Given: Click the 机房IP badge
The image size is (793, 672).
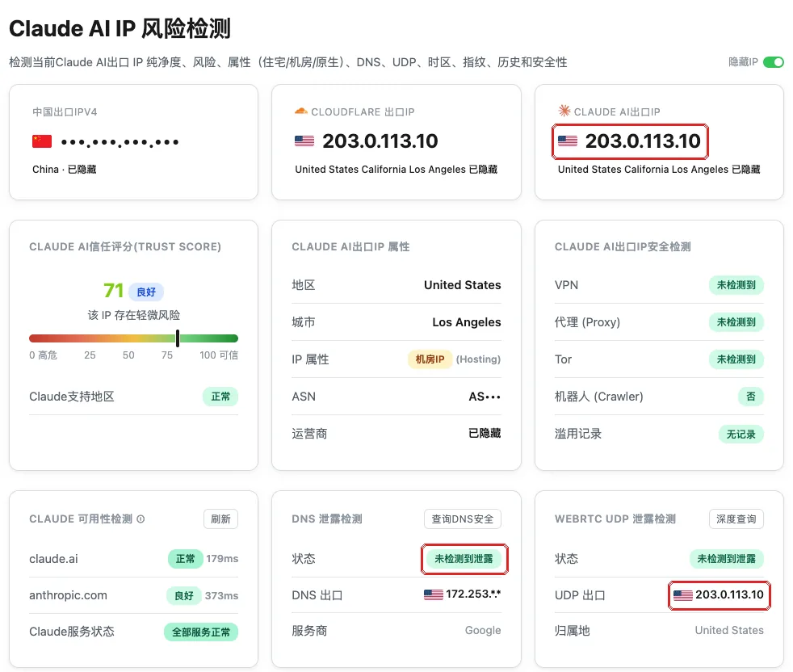Looking at the screenshot, I should point(430,359).
